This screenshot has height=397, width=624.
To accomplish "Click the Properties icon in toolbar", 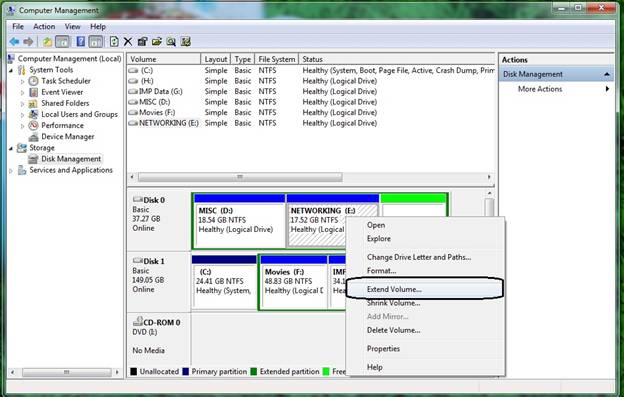I will pyautogui.click(x=142, y=41).
